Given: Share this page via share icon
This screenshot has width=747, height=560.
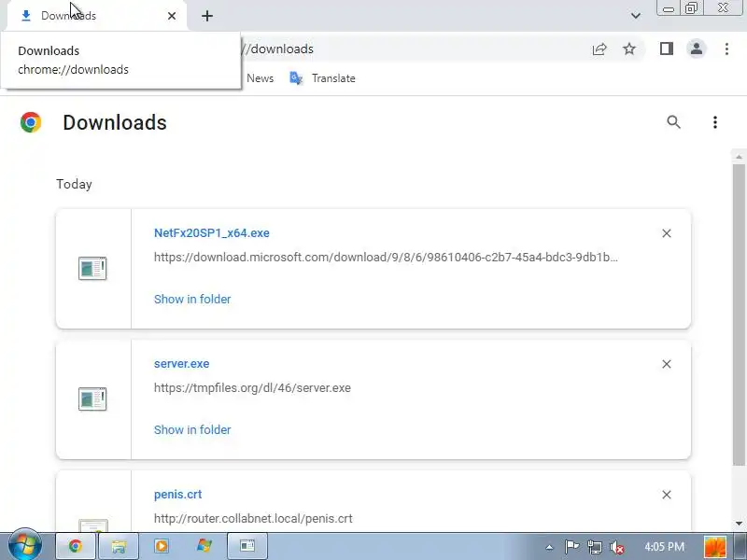Looking at the screenshot, I should point(599,49).
